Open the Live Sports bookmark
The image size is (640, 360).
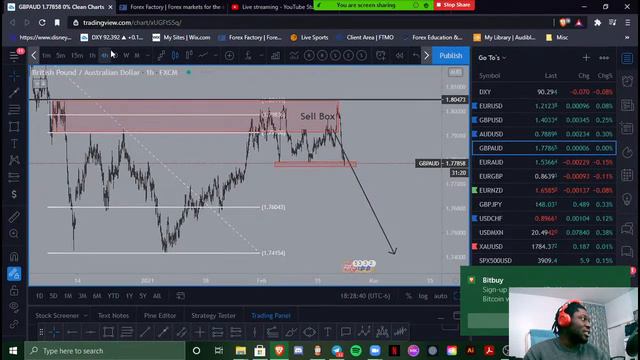[309, 38]
